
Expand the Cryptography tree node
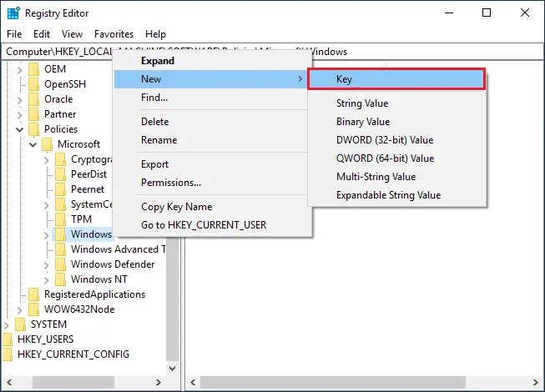coord(47,160)
